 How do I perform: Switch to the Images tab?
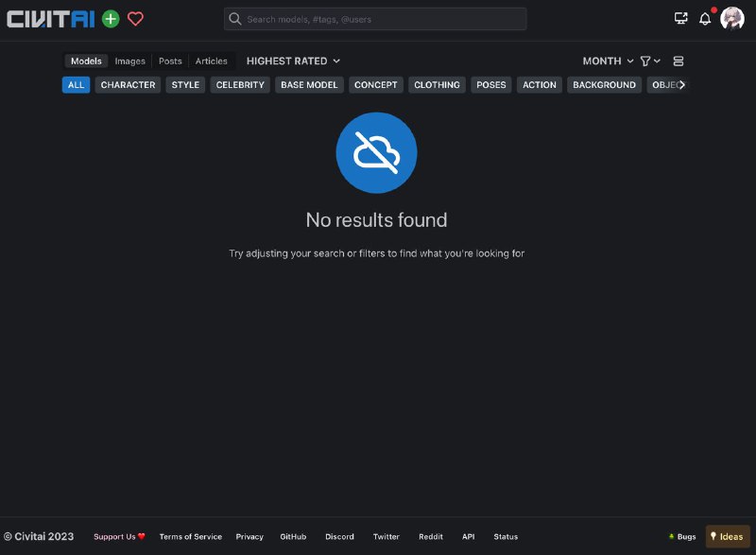(x=130, y=61)
